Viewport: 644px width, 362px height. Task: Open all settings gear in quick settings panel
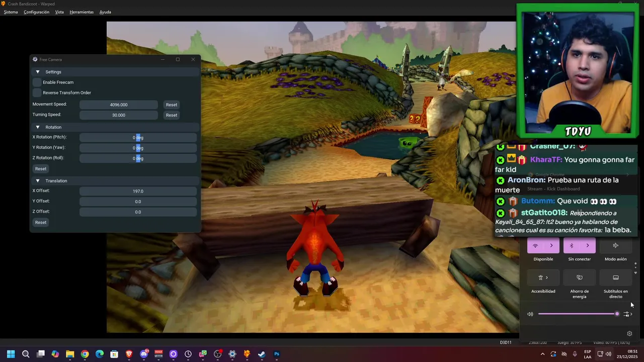[629, 333]
